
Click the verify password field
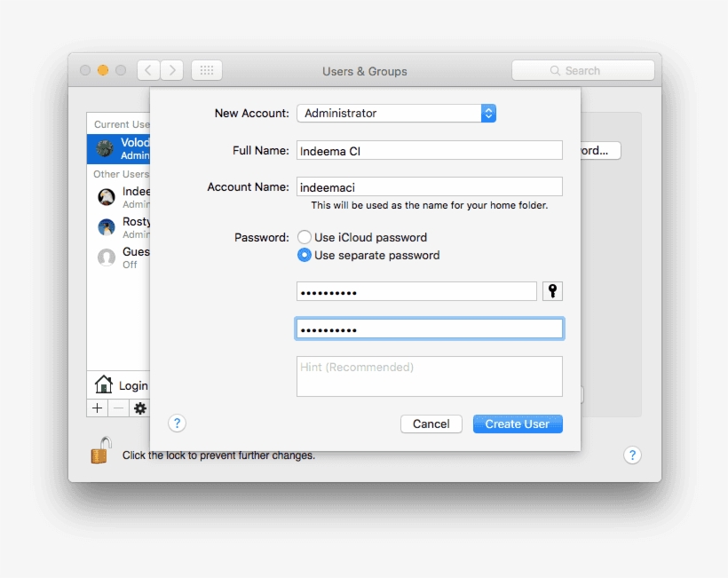430,329
